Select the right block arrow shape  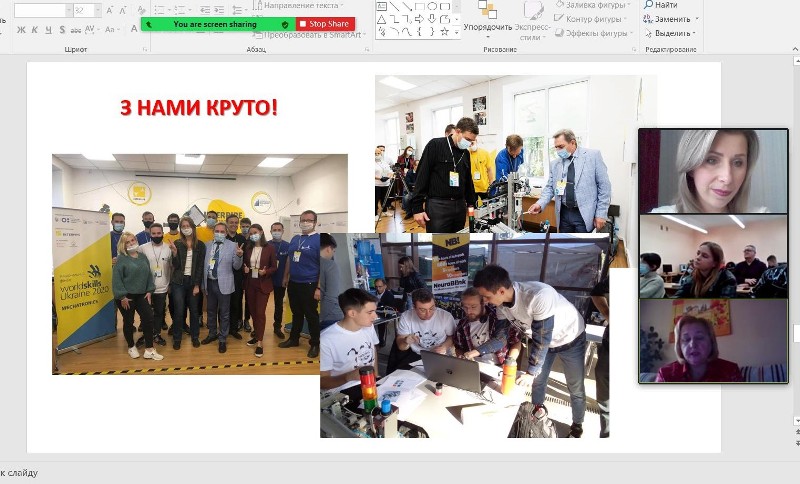420,19
